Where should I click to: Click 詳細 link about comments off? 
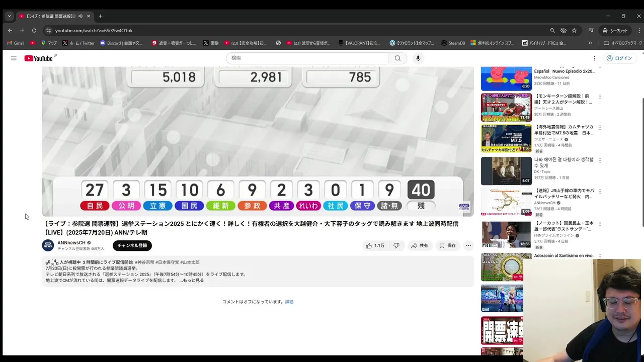289,302
